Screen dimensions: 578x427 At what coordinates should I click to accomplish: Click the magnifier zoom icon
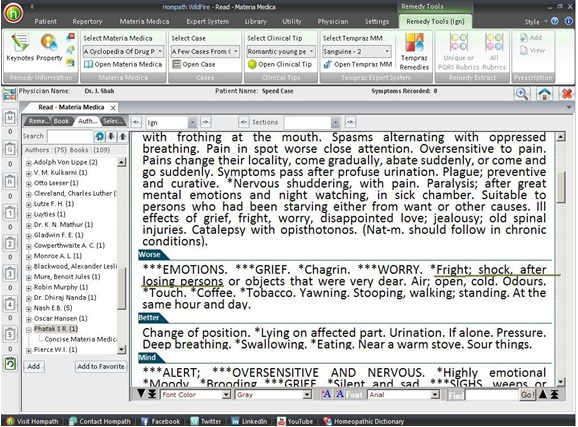point(522,94)
